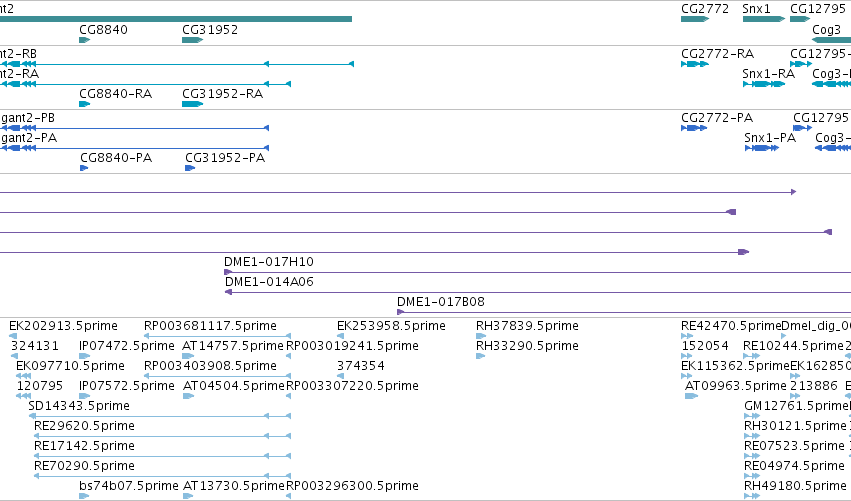This screenshot has height=501, width=851.
Task: Click the 324131 feature label
Action: point(35,346)
